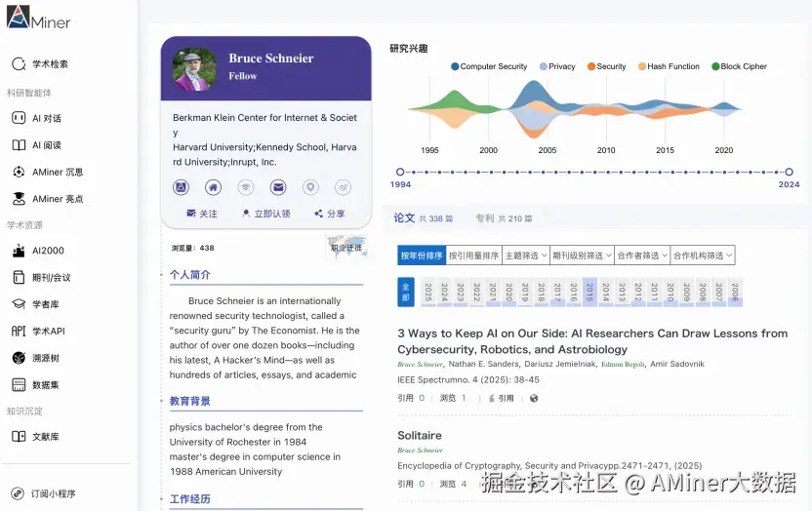Image resolution: width=812 pixels, height=511 pixels.
Task: Toggle Computer Security legend item
Action: (489, 66)
